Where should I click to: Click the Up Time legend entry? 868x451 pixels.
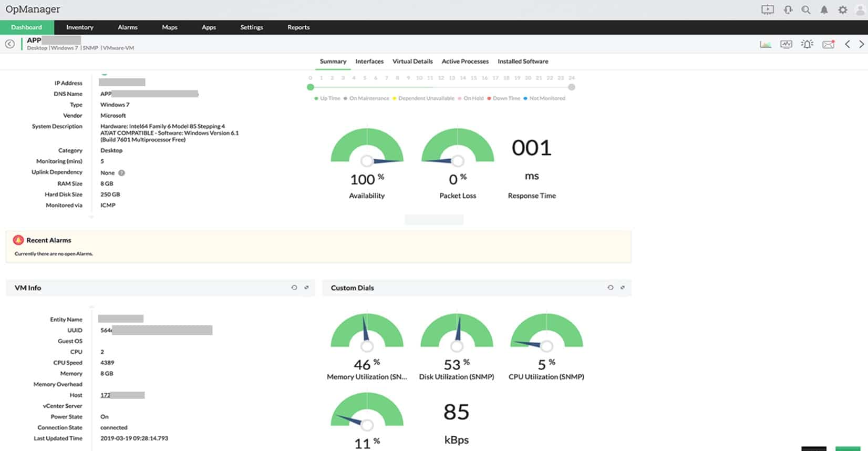click(327, 98)
